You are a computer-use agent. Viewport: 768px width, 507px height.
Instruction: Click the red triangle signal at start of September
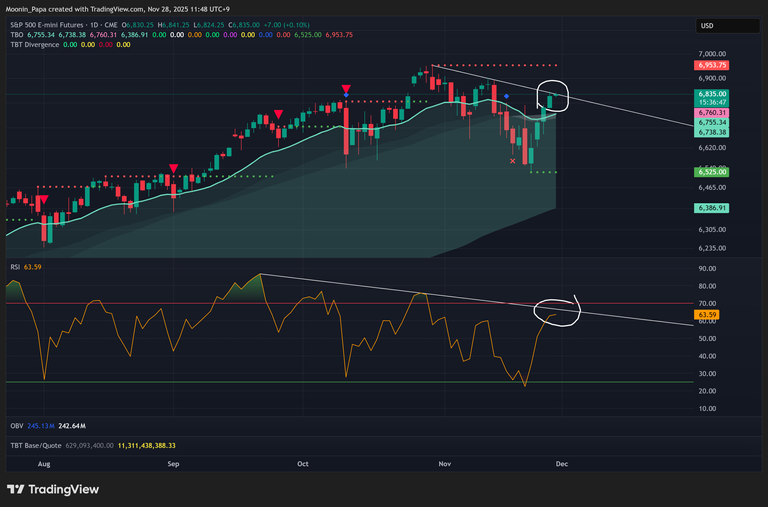pos(174,168)
